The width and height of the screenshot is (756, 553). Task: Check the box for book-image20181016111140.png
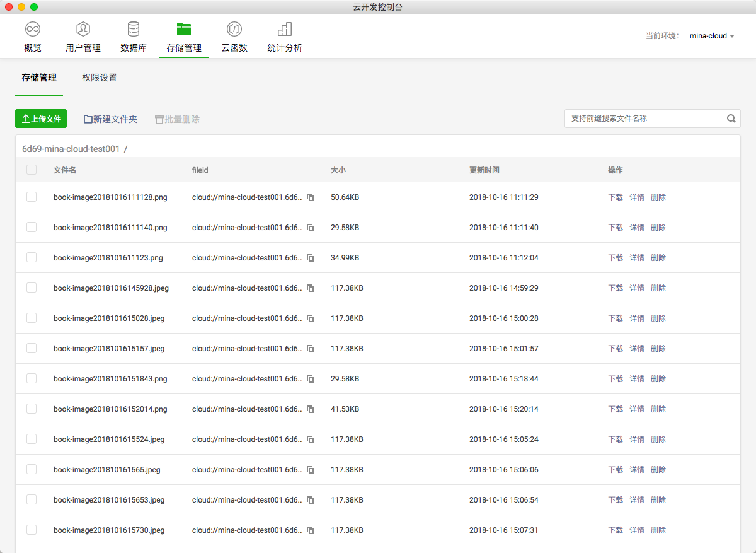click(x=31, y=227)
